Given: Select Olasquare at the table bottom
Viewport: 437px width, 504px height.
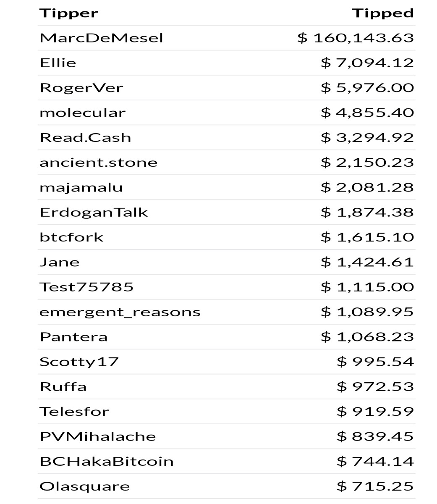Looking at the screenshot, I should [x=85, y=486].
